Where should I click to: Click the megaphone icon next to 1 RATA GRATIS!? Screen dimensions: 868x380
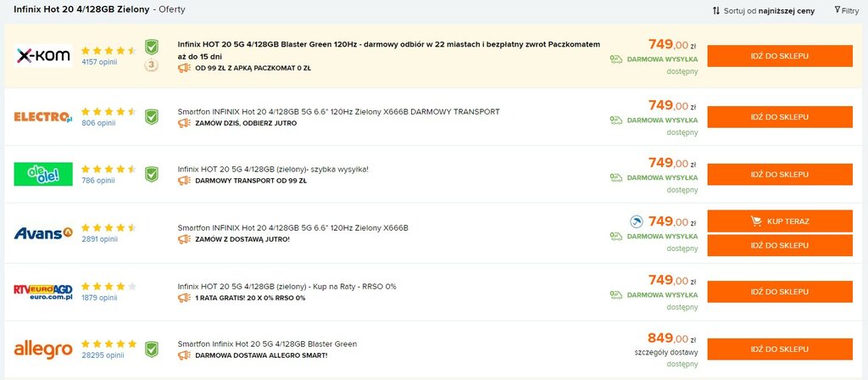(x=184, y=298)
